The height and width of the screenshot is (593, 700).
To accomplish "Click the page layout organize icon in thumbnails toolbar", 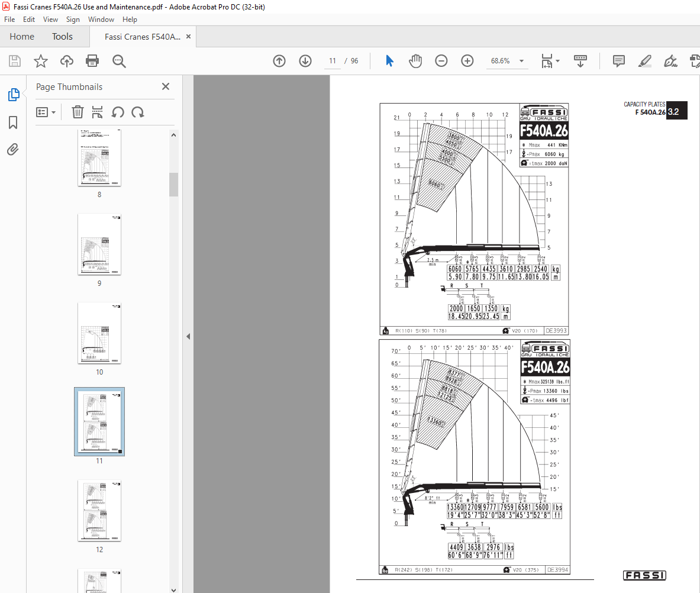I will click(97, 112).
